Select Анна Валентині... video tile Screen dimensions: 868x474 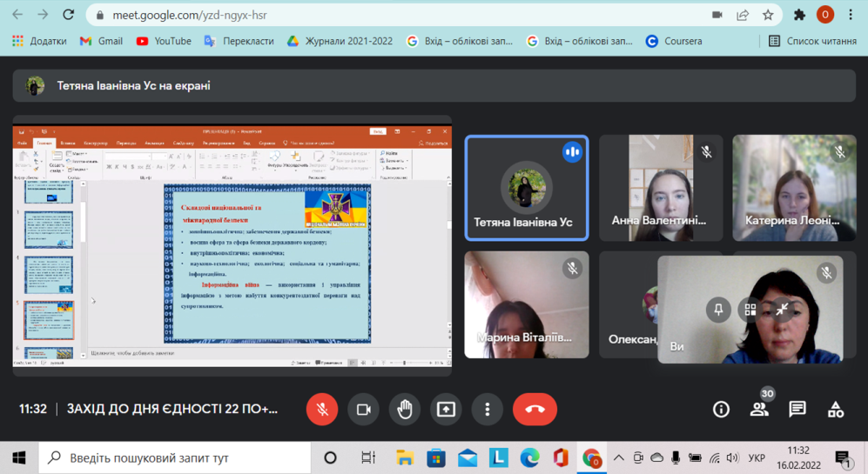click(661, 188)
